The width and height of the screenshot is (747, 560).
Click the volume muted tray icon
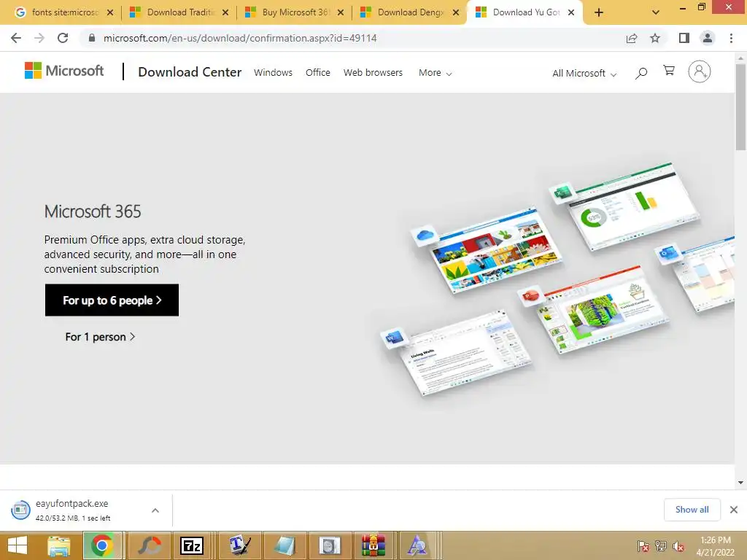(678, 547)
